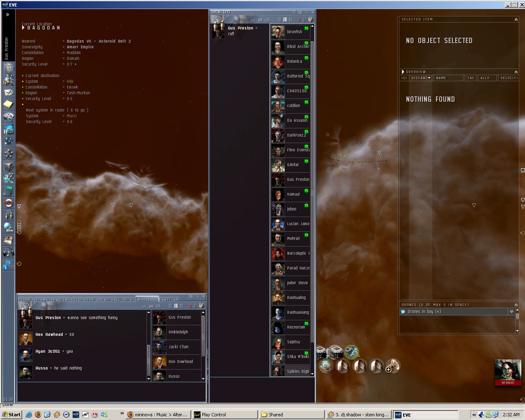Activate the last HUD module with plus
The width and height of the screenshot is (525, 420).
393,365
